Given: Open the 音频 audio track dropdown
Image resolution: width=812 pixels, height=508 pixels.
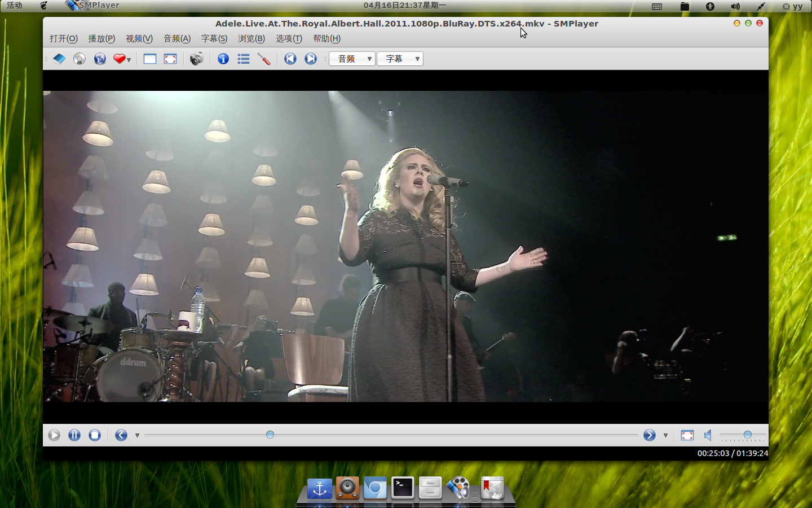Looking at the screenshot, I should point(352,59).
